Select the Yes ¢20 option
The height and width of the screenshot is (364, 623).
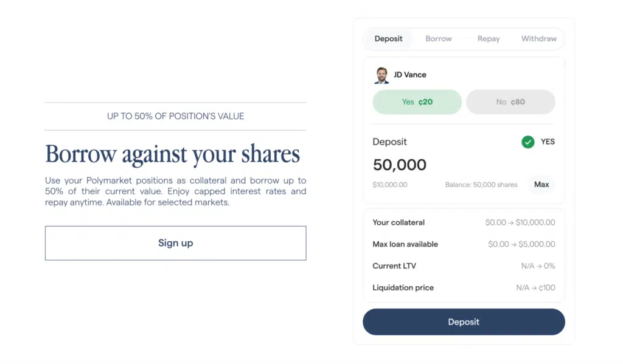pyautogui.click(x=417, y=102)
